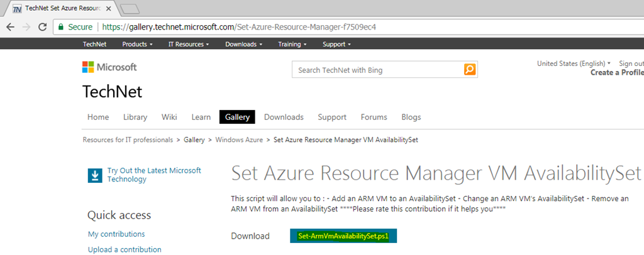The image size is (644, 255).
Task: Click the TN favicon on the browser tab
Action: tap(17, 9)
